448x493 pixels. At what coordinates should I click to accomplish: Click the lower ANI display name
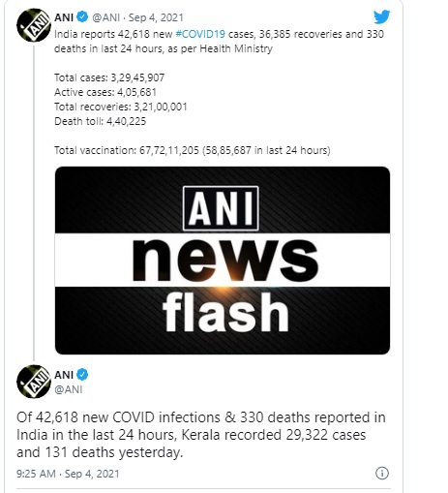point(64,375)
